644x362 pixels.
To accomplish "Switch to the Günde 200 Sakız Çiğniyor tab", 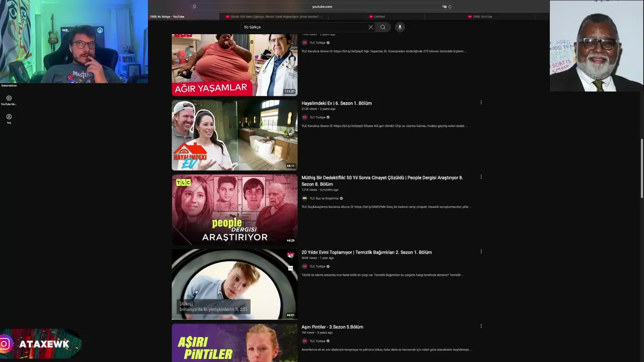I will tap(274, 17).
